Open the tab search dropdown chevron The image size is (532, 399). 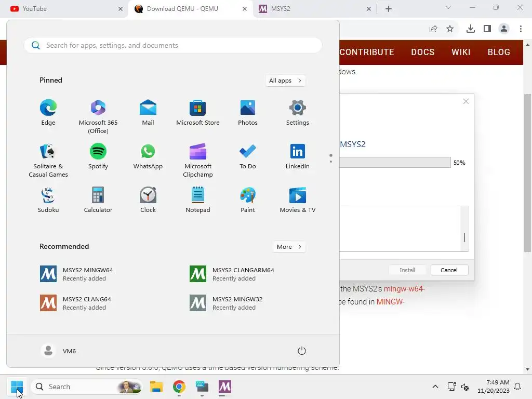(x=448, y=7)
